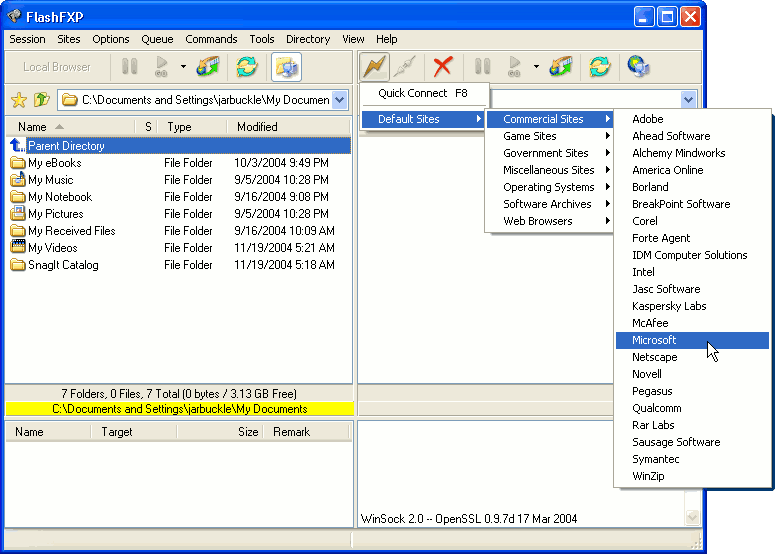Screen dimensions: 775x554
Task: Toggle the highlighted switch-browser icon in left toolbar
Action: tap(286, 67)
